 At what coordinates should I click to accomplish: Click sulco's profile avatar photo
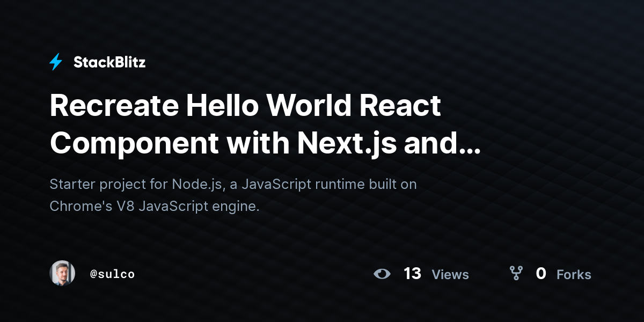[x=62, y=274]
